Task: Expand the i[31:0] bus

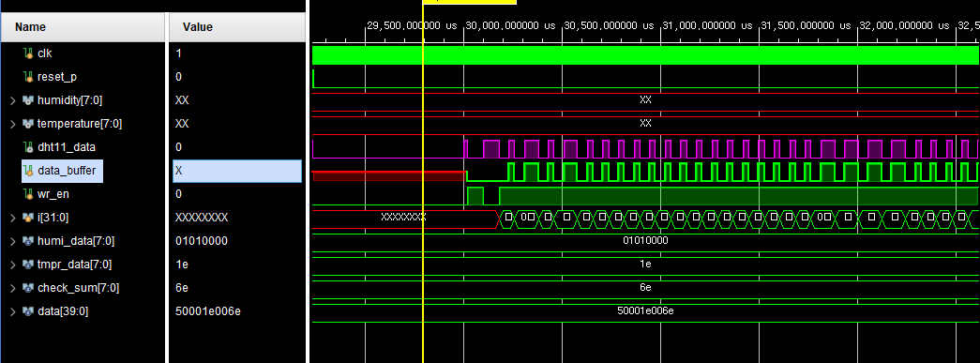Action: tap(13, 218)
